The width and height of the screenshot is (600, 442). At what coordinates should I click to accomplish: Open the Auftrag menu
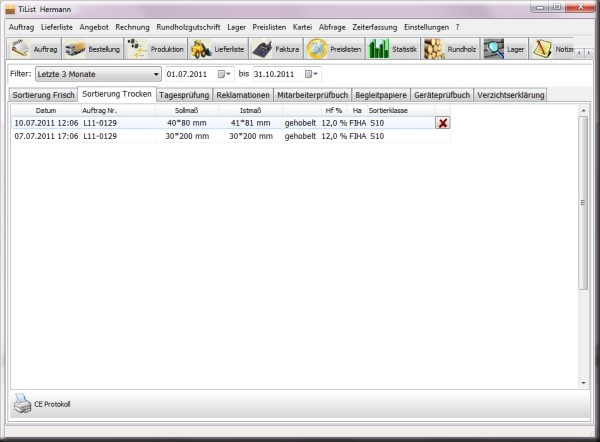point(21,27)
